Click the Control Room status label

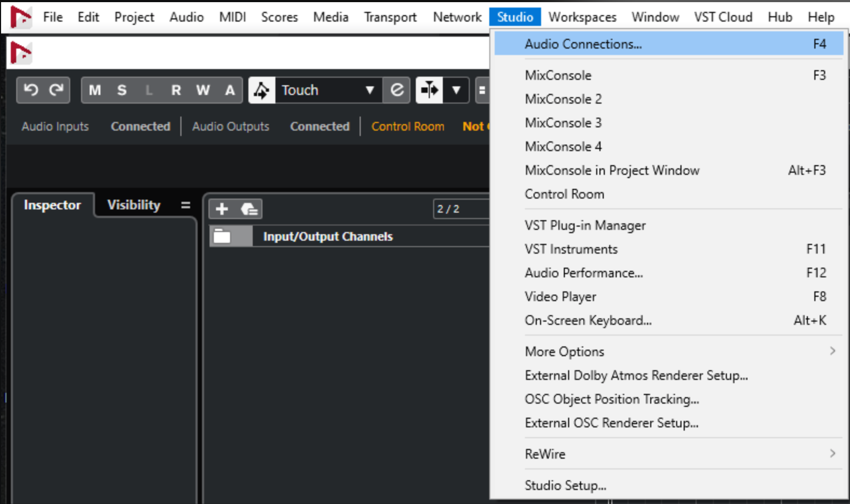[408, 126]
